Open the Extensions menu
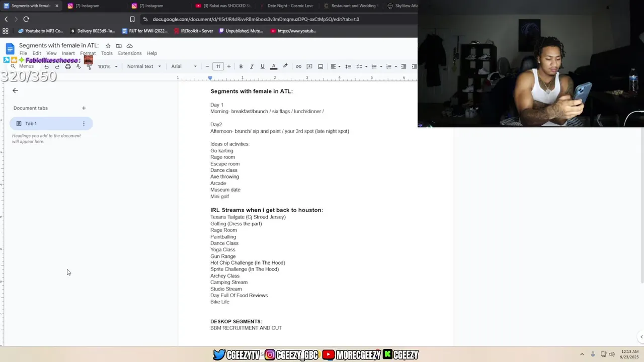644x362 pixels. [x=130, y=53]
